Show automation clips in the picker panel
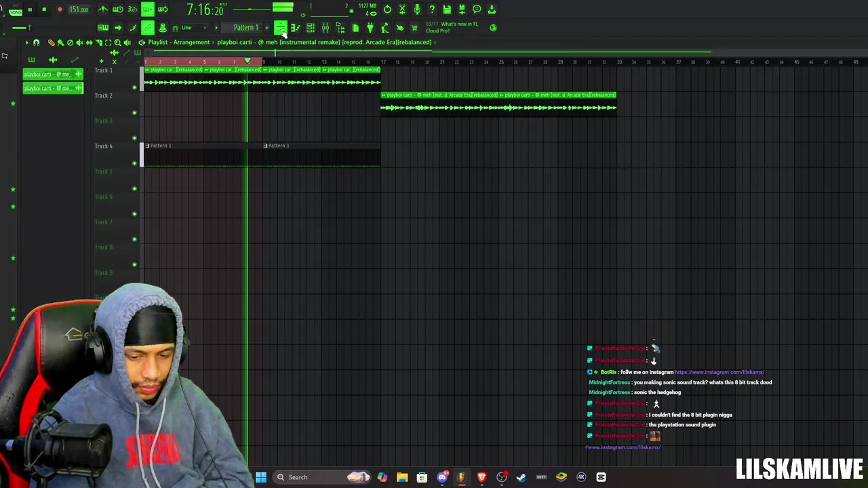This screenshot has height=488, width=868. point(75,60)
